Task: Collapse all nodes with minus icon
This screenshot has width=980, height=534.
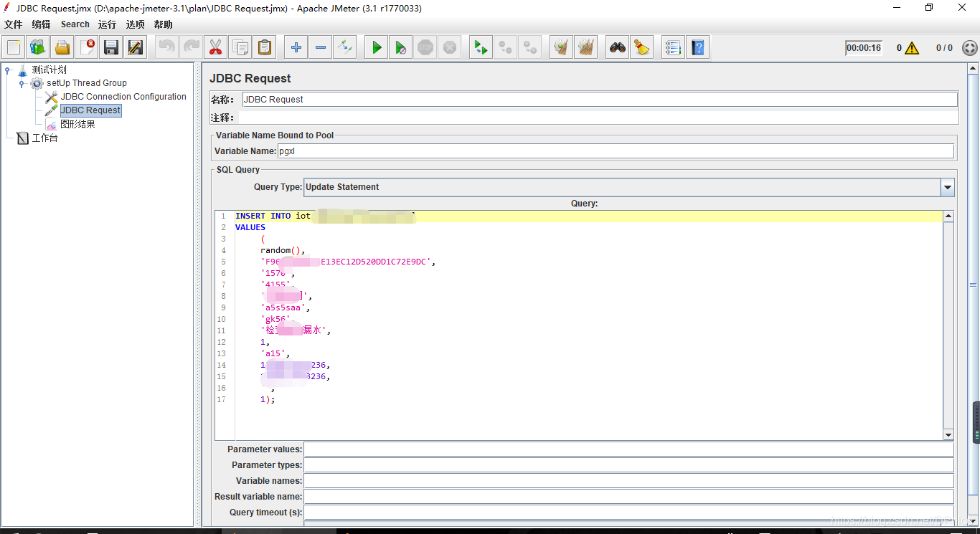Action: [x=321, y=48]
